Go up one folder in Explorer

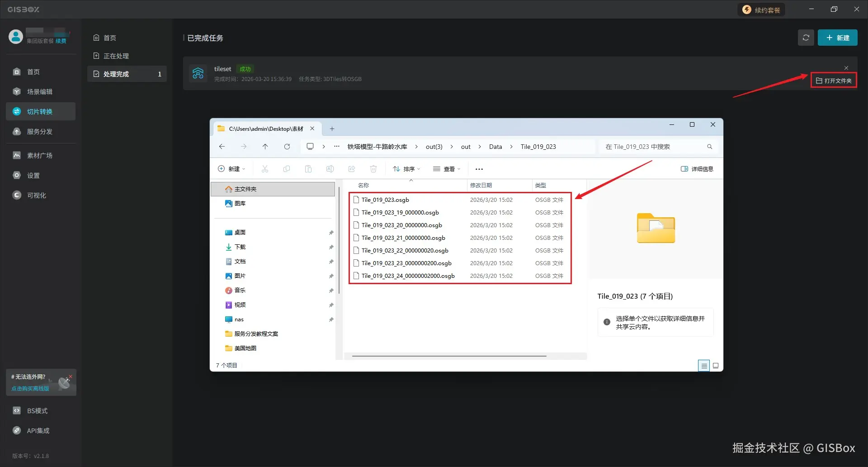tap(265, 147)
